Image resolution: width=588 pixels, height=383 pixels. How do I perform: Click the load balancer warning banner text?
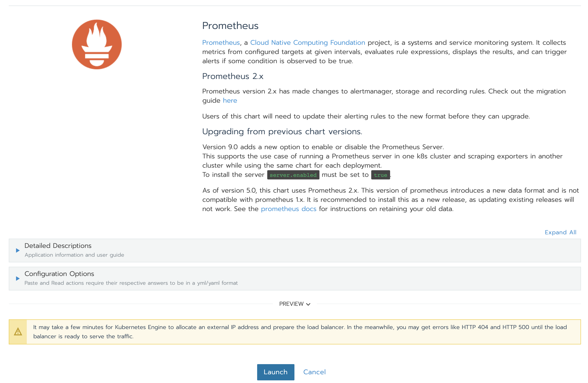[x=300, y=332]
